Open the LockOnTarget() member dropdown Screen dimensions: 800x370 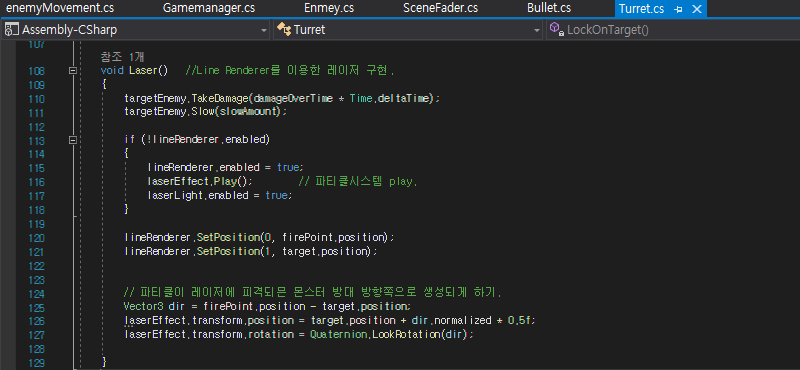[673, 30]
